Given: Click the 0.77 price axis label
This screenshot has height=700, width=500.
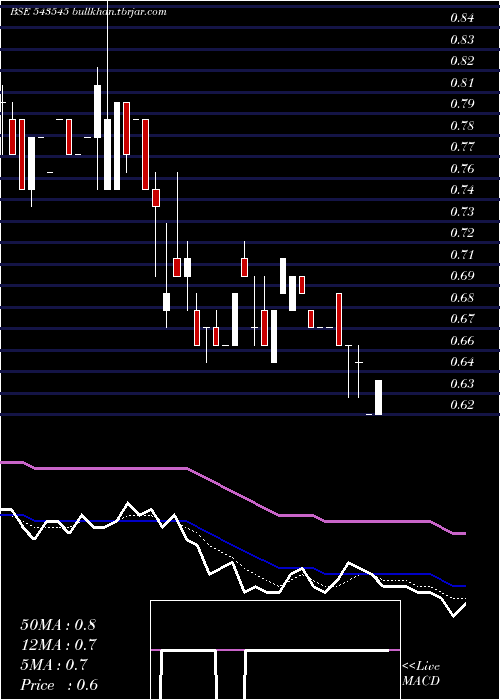Looking at the screenshot, I should [462, 147].
